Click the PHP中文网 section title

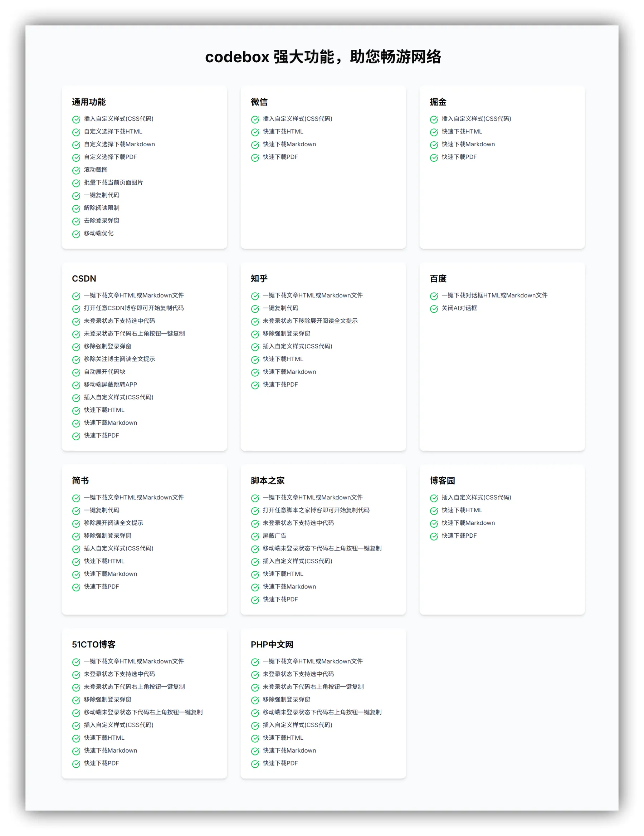[272, 645]
